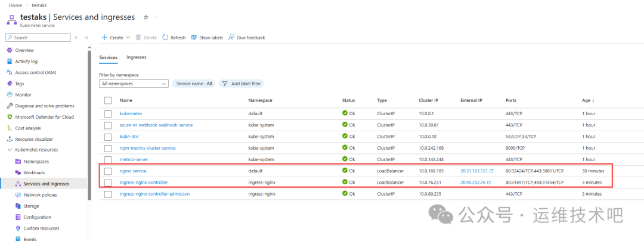This screenshot has width=644, height=241.
Task: Tick the checkbox for npm-metrics-cluster-service
Action: [x=108, y=148]
